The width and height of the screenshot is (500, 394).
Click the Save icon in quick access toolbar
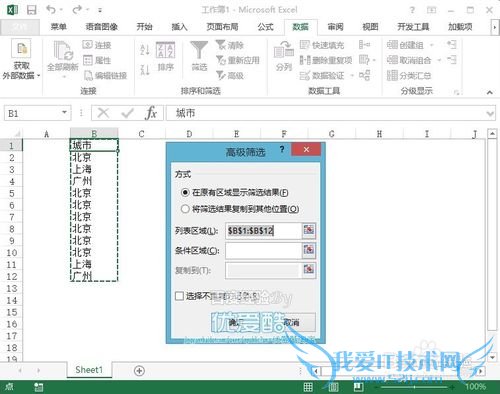tap(32, 10)
